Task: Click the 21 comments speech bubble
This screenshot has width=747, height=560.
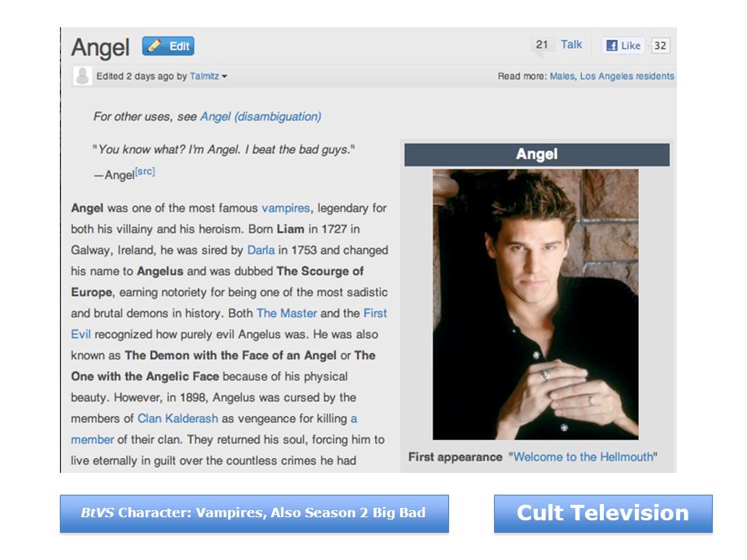Action: [x=542, y=46]
